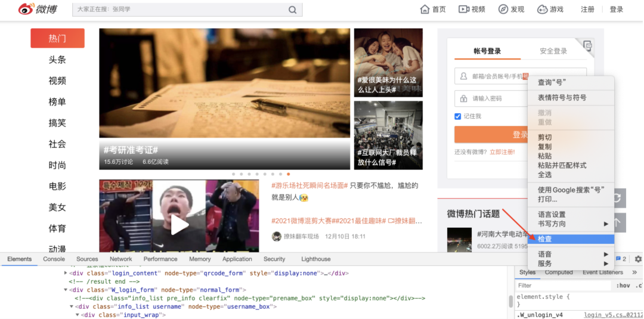Open #互联网大厂裁员释放什么信号# thumbnail
This screenshot has height=319, width=644.
(388, 135)
